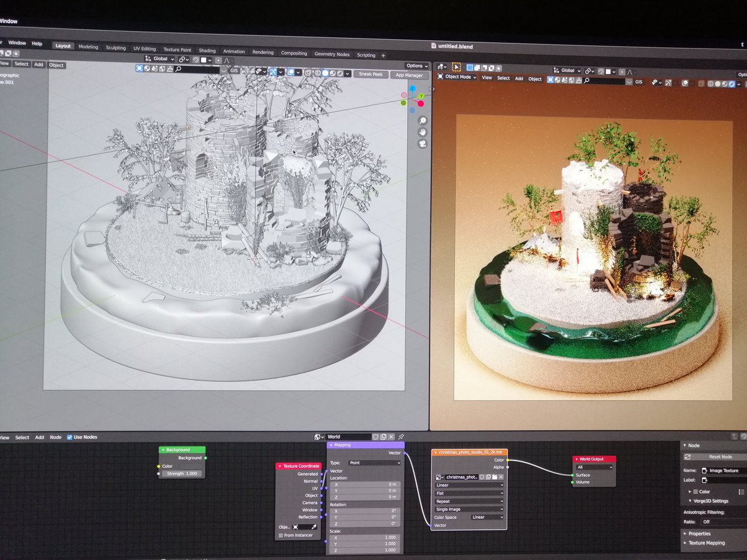Click the zoom magnifier gizmo in left viewport
The image size is (747, 560).
tap(423, 121)
